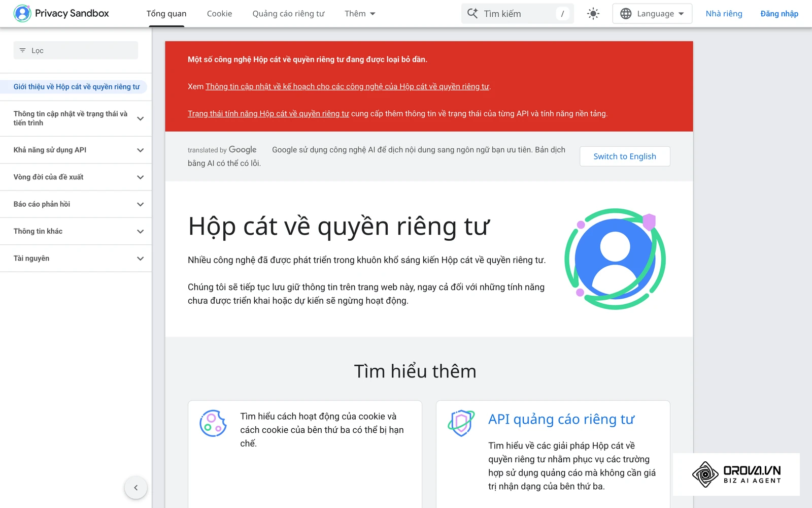The width and height of the screenshot is (812, 508).
Task: Click the Tìm hiểu thêm heading
Action: [415, 371]
